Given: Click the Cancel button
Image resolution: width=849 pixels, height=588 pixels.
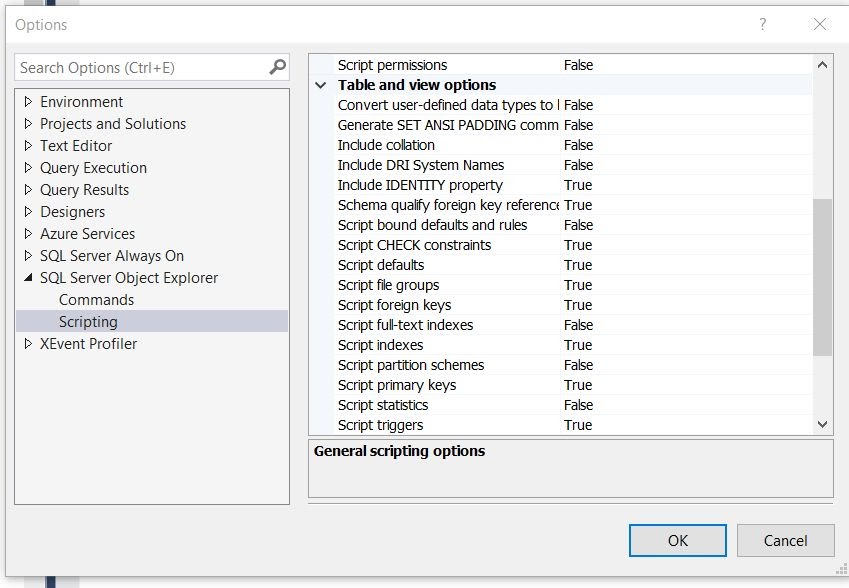Looking at the screenshot, I should click(x=786, y=540).
